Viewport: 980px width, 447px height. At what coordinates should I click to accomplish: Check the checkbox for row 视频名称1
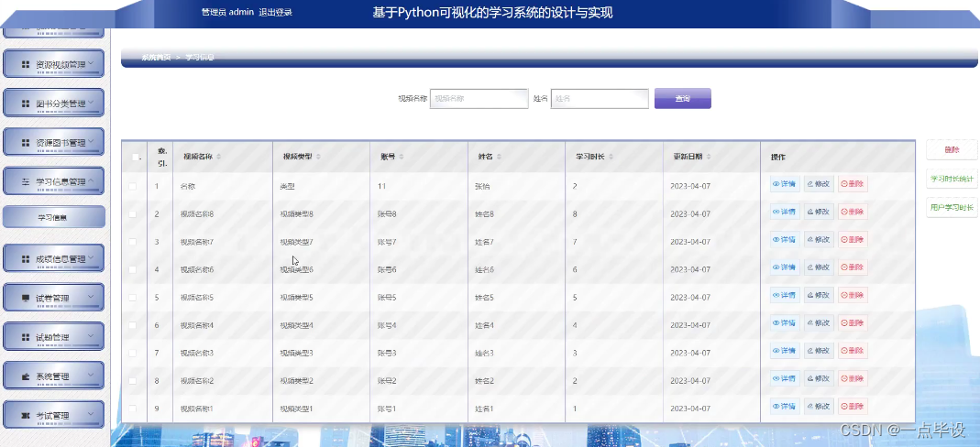coord(132,409)
